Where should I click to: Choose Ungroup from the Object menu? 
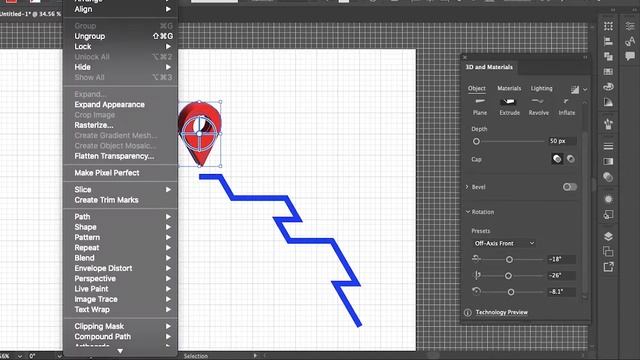121,36
